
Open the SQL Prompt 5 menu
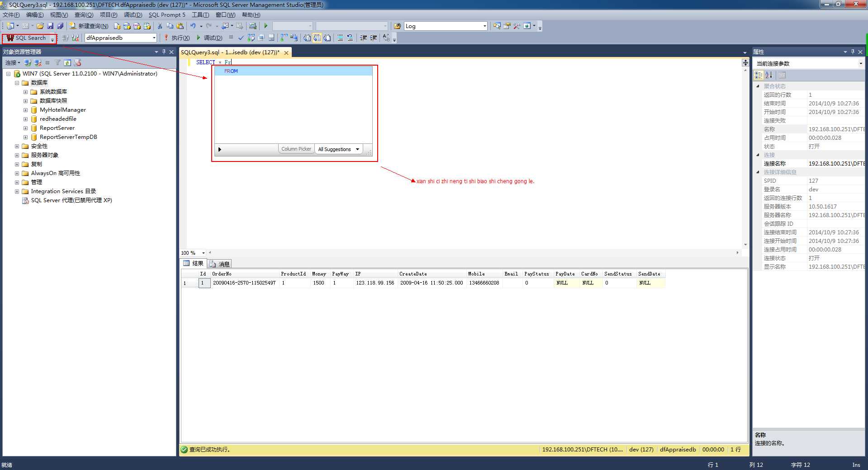(x=167, y=14)
